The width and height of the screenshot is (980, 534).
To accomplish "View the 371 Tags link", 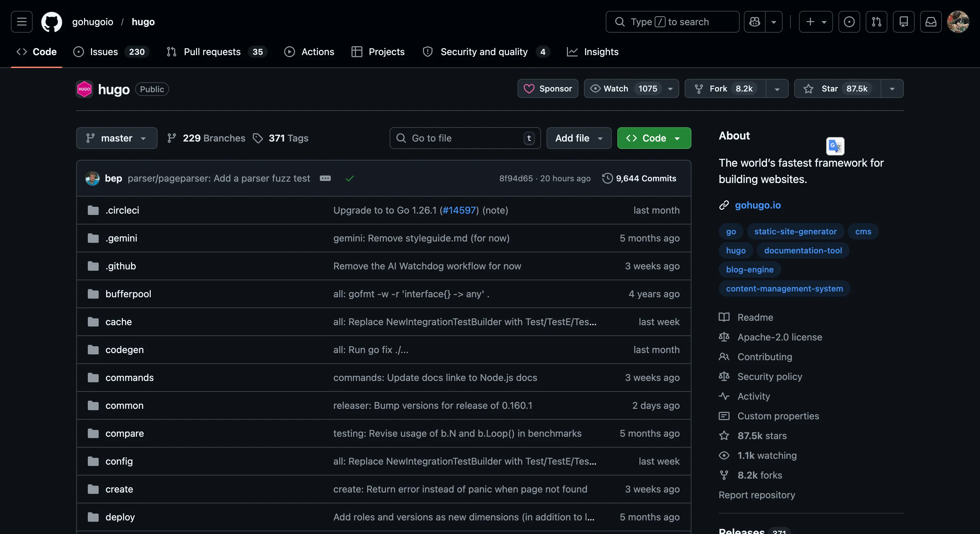I will coord(281,138).
